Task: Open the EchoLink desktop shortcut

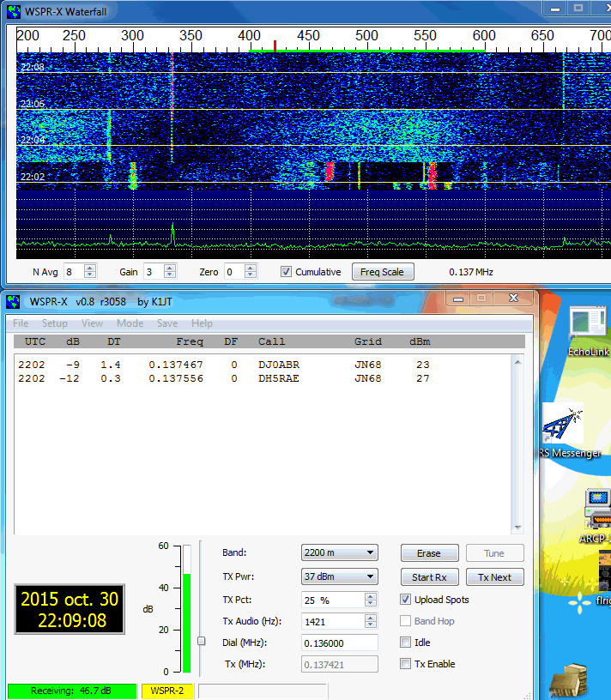Action: [589, 331]
